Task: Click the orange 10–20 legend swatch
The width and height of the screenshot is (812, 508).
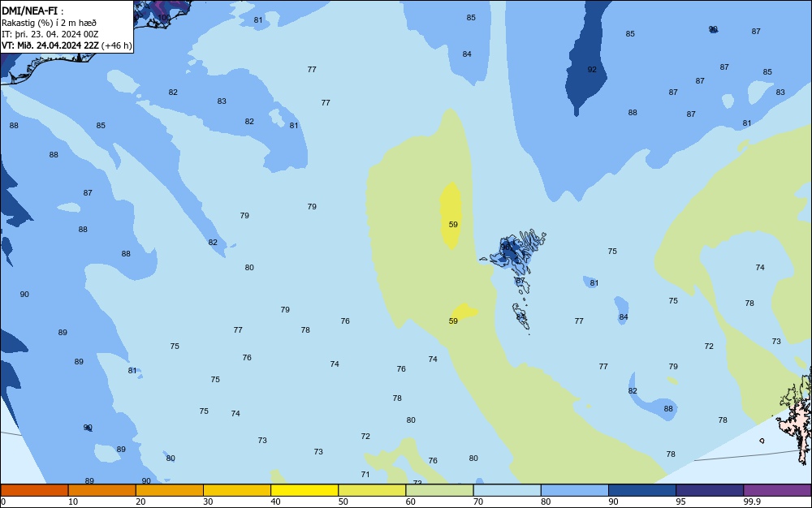Action: (x=102, y=490)
